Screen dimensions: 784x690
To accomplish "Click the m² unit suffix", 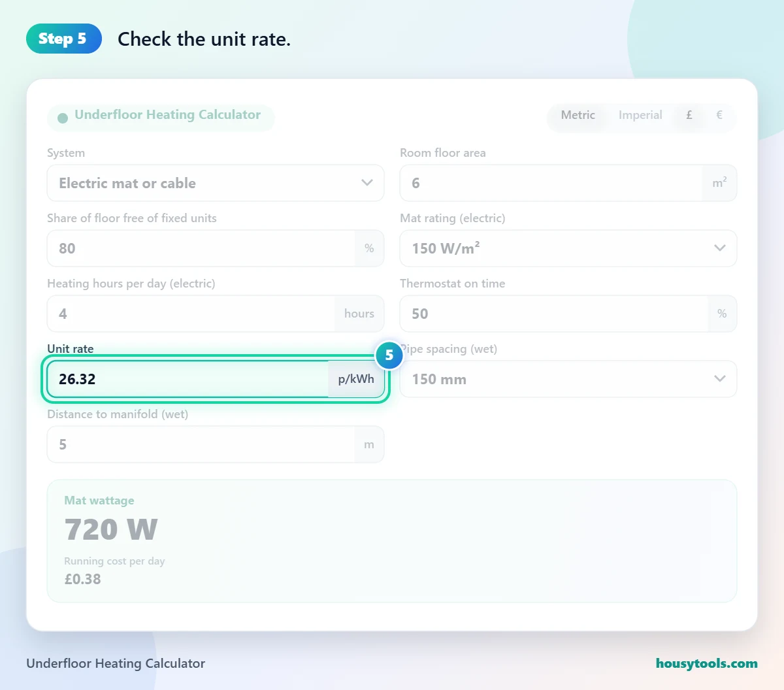I will click(x=719, y=183).
